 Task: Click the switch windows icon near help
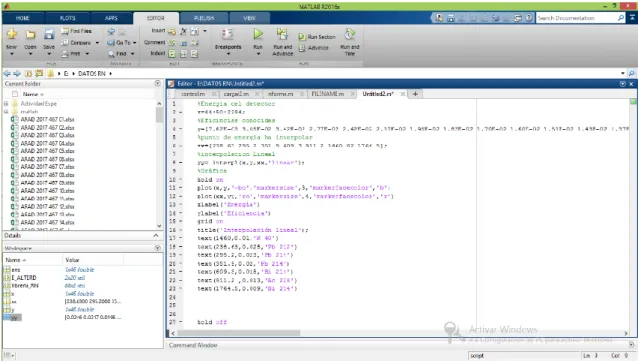(518, 18)
